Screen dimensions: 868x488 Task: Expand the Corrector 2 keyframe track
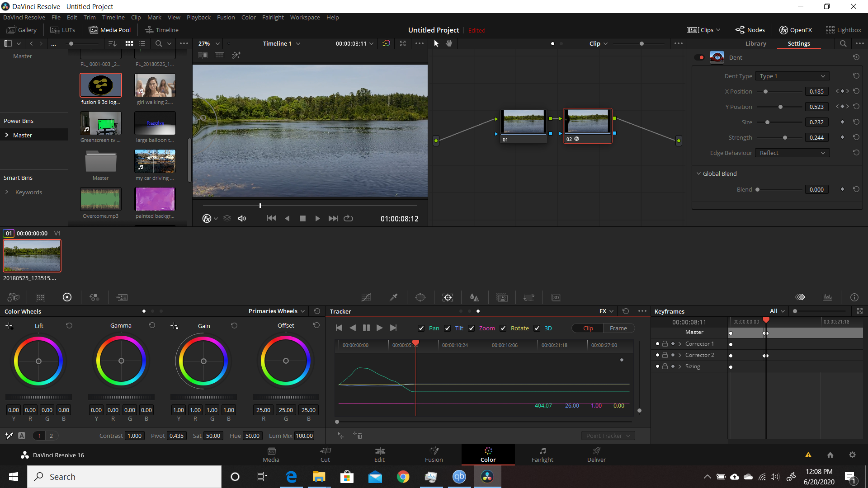[x=679, y=355]
